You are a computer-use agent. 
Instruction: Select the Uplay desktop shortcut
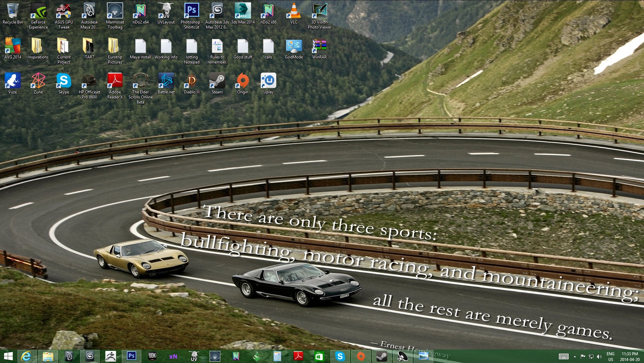(269, 83)
